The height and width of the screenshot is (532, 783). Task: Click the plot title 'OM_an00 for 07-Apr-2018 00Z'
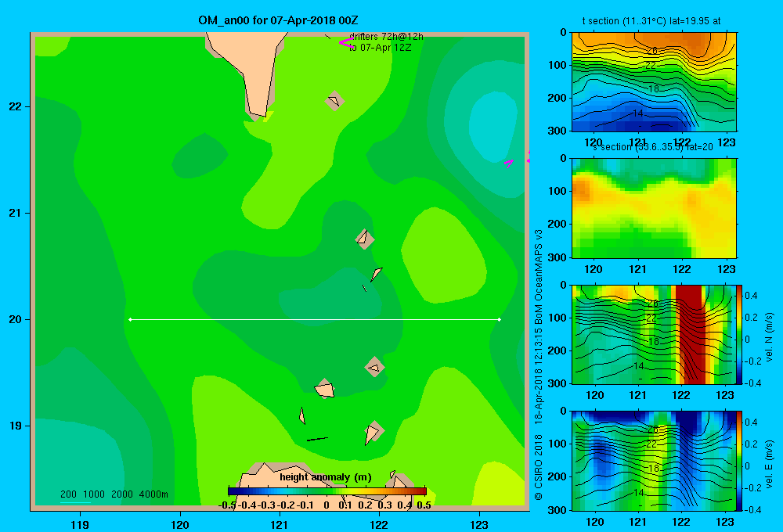point(278,20)
